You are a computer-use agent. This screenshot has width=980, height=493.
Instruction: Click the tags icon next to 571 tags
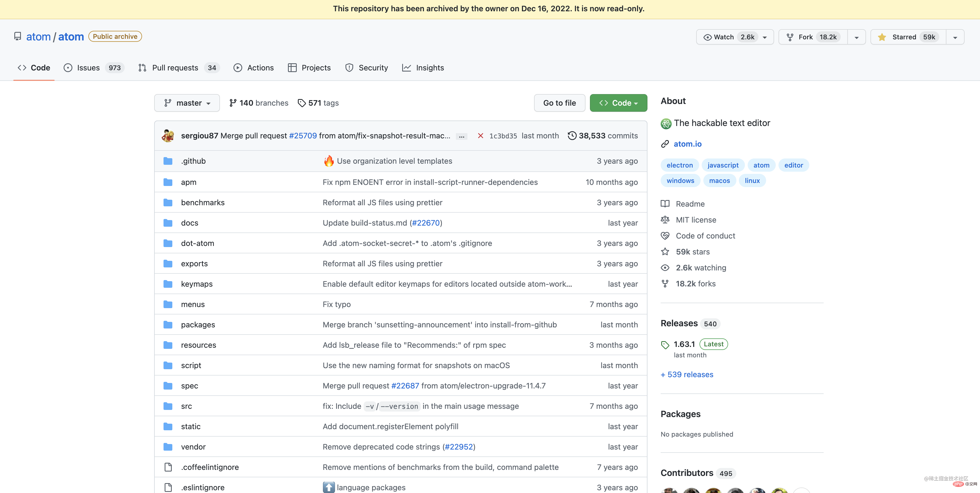pyautogui.click(x=302, y=103)
